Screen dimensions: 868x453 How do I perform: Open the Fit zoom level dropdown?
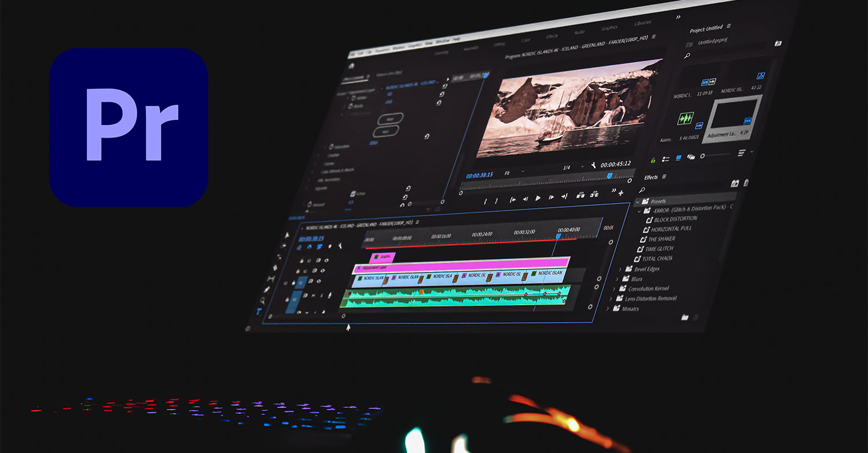pyautogui.click(x=513, y=172)
